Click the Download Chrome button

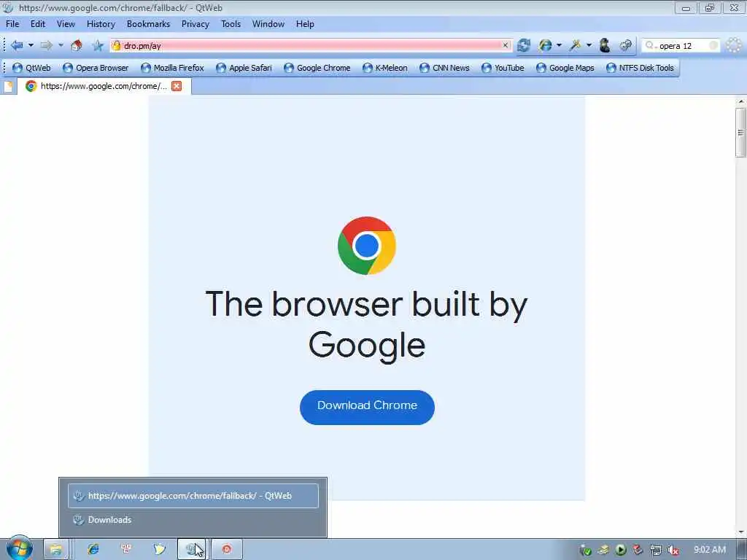pyautogui.click(x=368, y=407)
